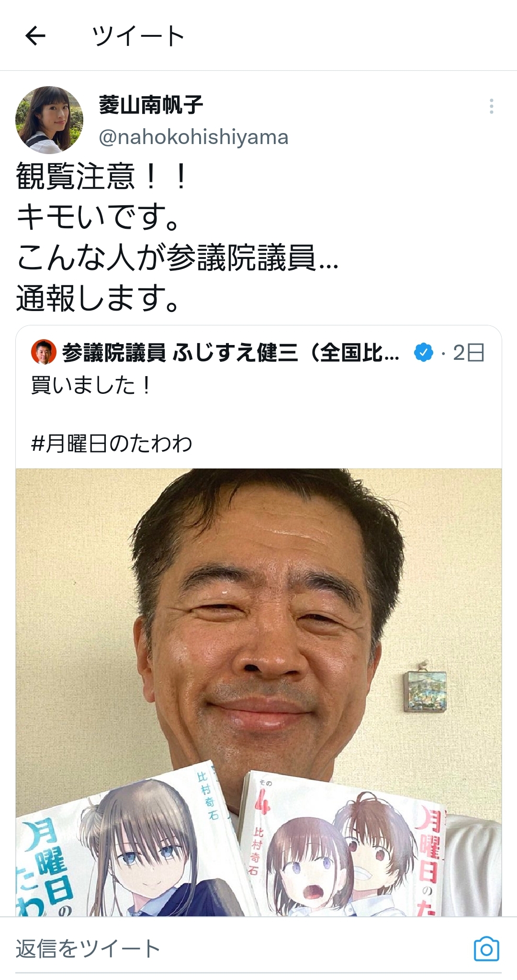Tap the display name 菱山南帆子
The image size is (517, 980).
[151, 105]
